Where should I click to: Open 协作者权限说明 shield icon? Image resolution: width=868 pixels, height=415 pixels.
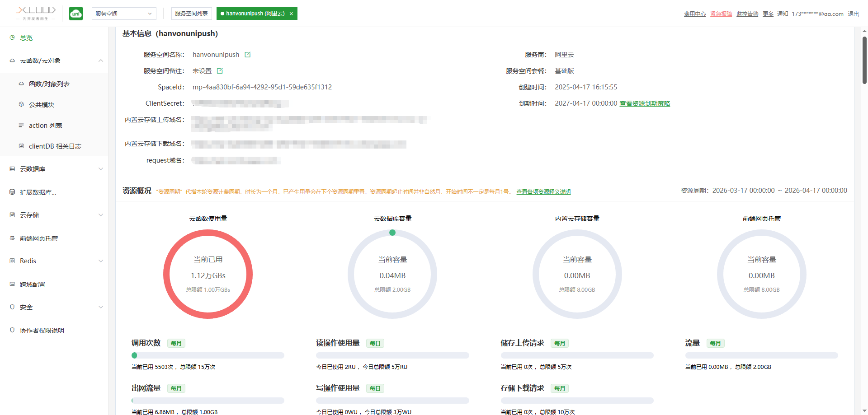click(x=12, y=330)
